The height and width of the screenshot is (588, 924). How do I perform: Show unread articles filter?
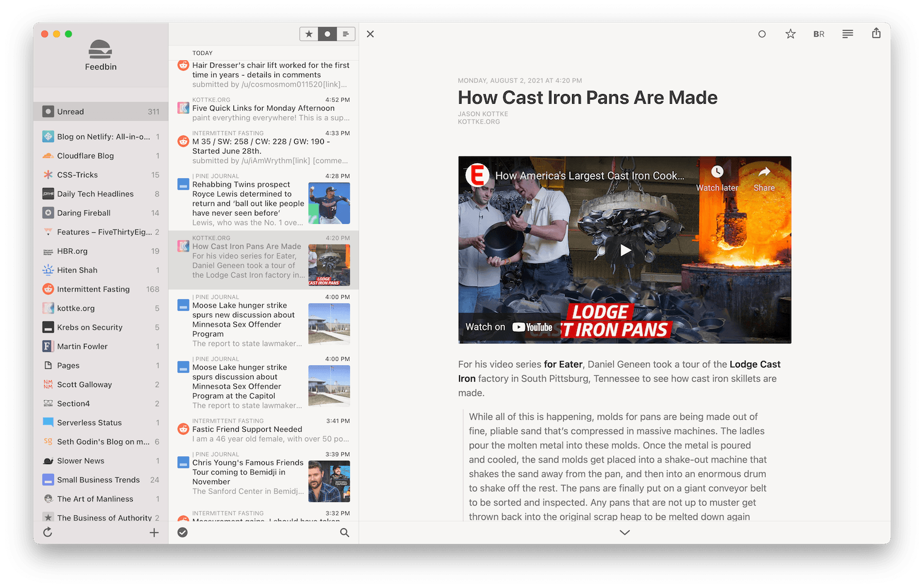click(x=327, y=34)
